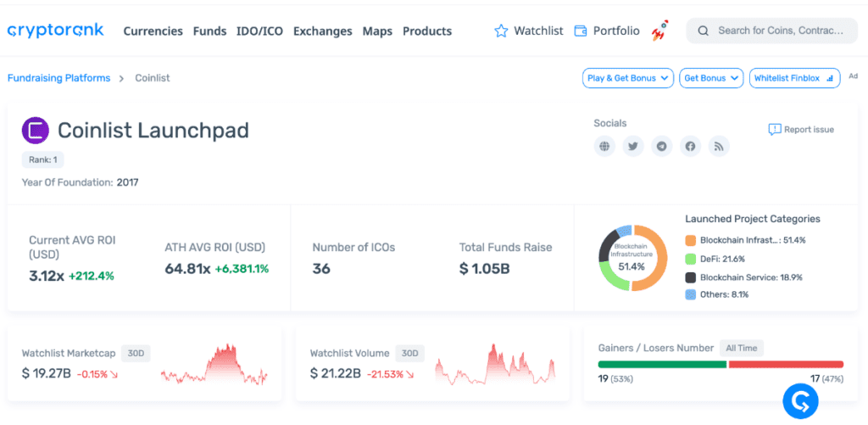Expand the Play & Get Bonus dropdown

[628, 78]
